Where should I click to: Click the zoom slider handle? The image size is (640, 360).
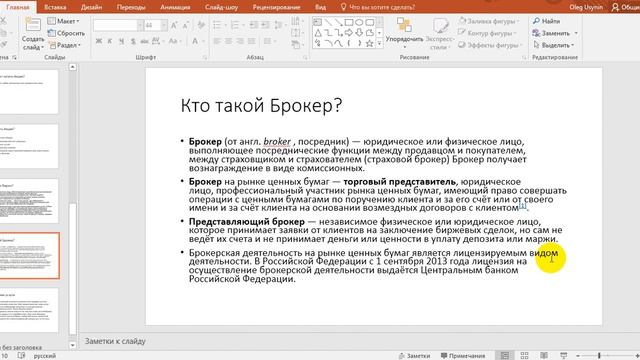click(x=599, y=356)
